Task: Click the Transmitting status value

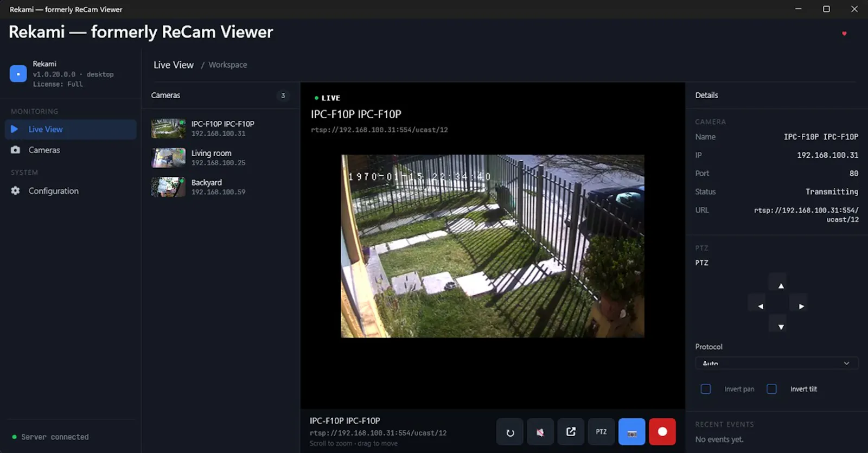Action: (x=832, y=192)
